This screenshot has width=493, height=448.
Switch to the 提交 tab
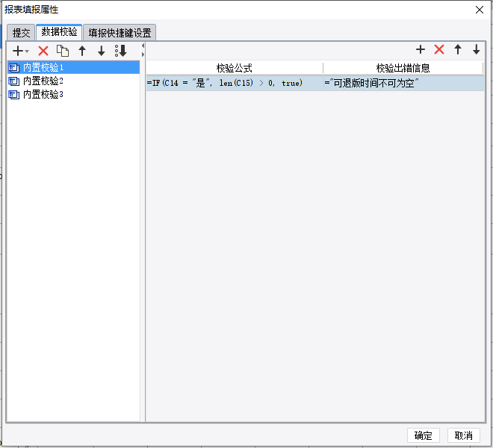click(21, 33)
